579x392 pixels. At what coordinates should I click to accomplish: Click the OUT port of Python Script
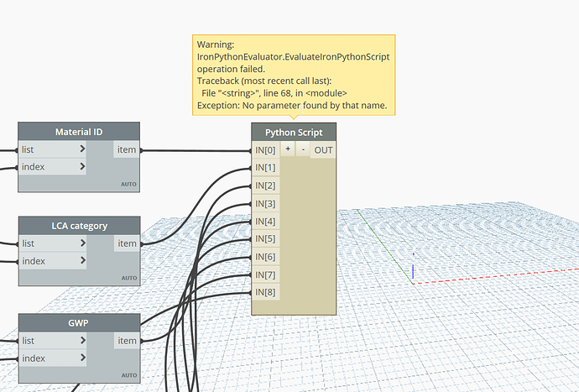click(323, 150)
